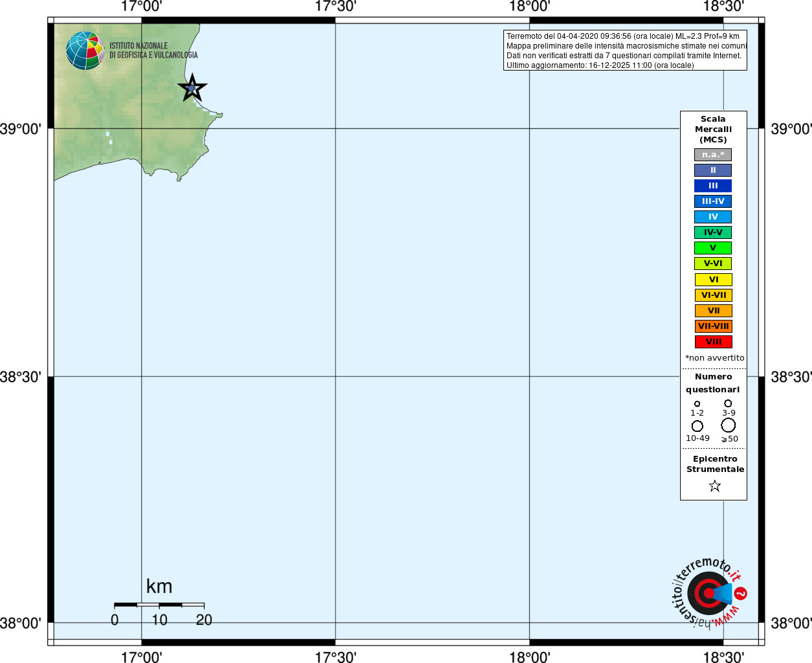
Task: Select the 3-9 questionnaires circle symbol
Action: pos(728,403)
